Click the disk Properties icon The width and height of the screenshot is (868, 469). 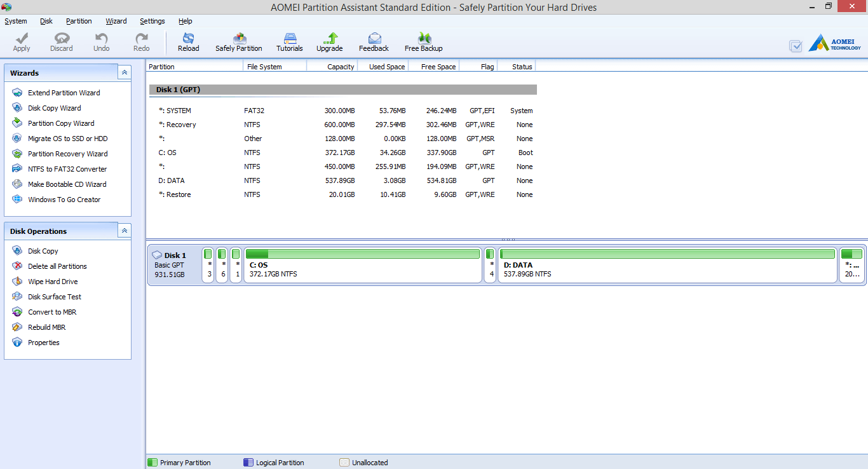pyautogui.click(x=17, y=343)
